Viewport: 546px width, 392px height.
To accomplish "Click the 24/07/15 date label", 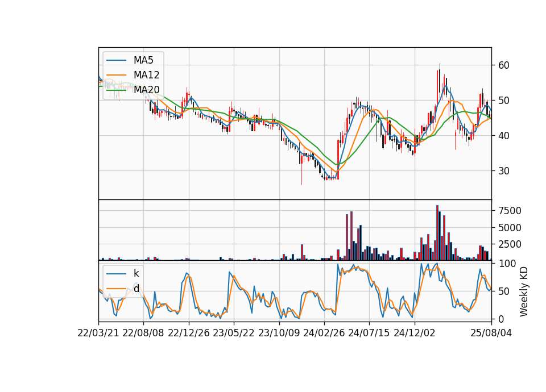I will point(369,333).
